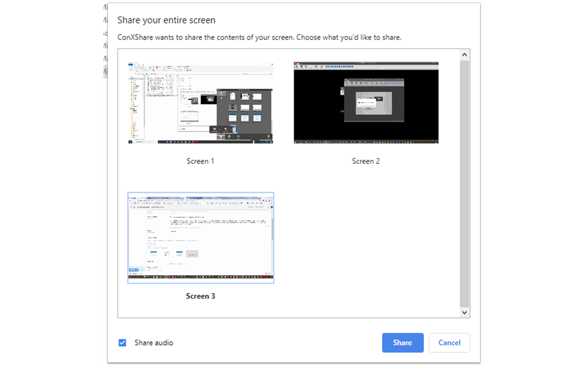Screen dimensions: 588x368
Task: Click the Cancel button
Action: point(449,342)
